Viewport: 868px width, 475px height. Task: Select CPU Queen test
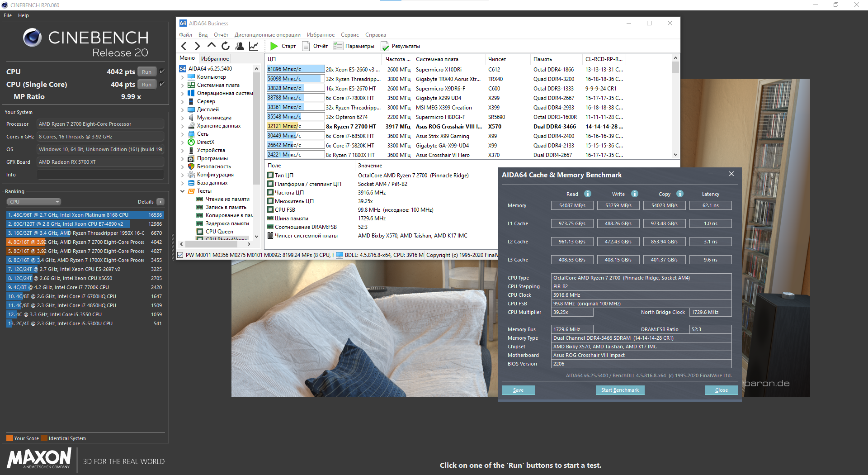[x=219, y=232]
